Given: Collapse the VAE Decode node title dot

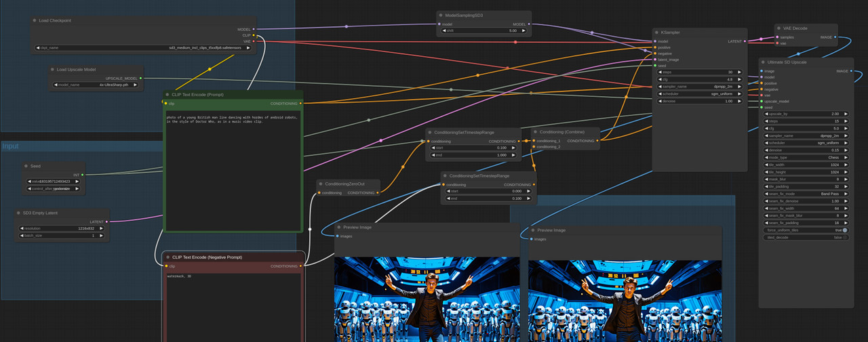Looking at the screenshot, I should 778,28.
